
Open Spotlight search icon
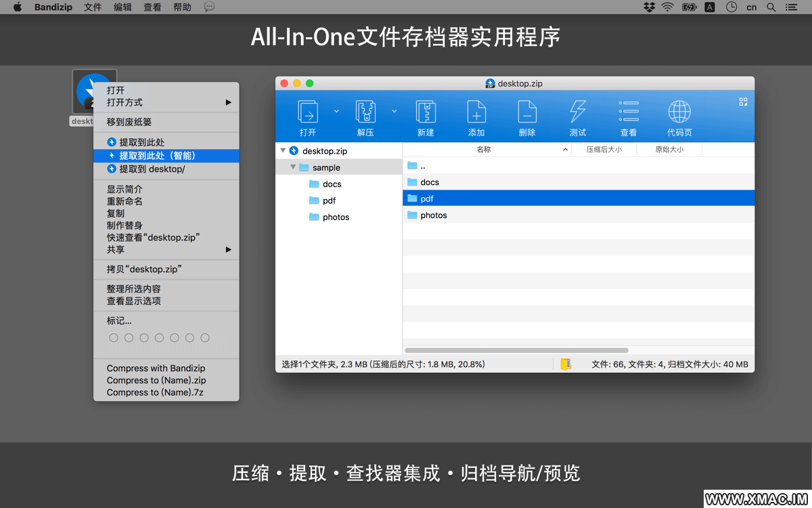[771, 7]
